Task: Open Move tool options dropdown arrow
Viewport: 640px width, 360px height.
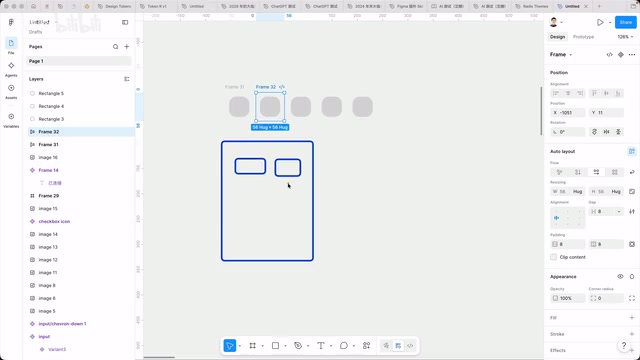Action: (240, 346)
